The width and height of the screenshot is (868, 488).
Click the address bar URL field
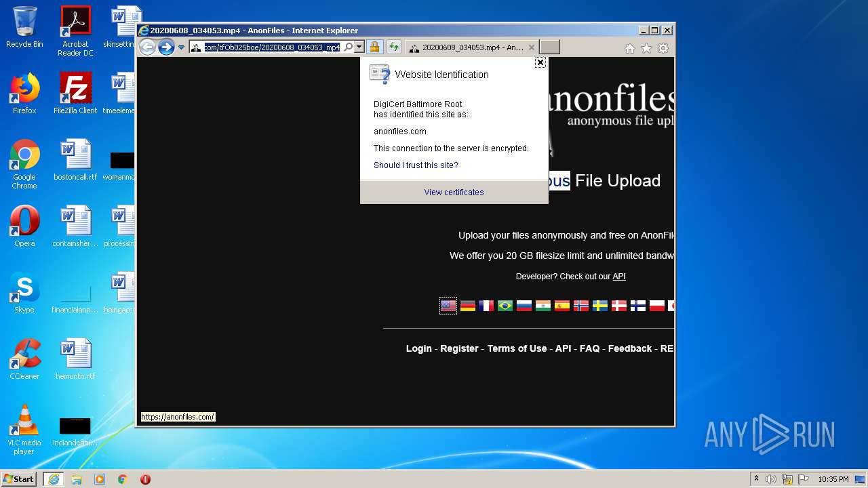pyautogui.click(x=271, y=47)
